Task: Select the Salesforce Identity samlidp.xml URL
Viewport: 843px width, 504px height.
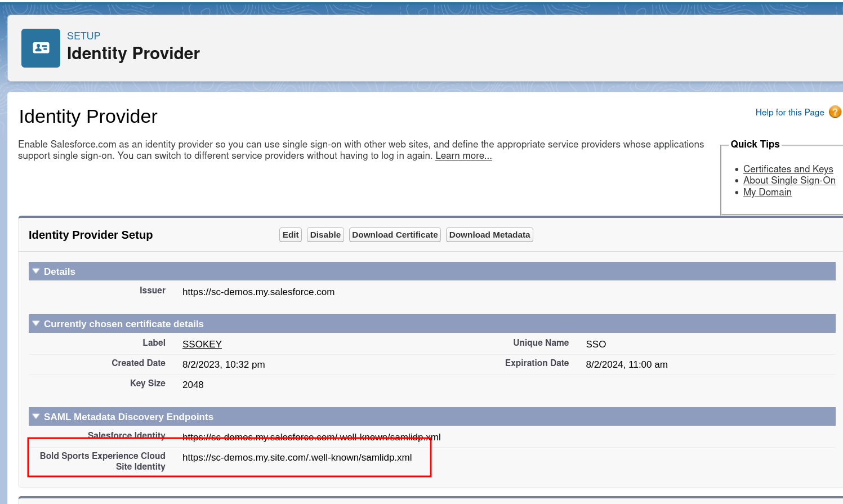Action: (311, 437)
